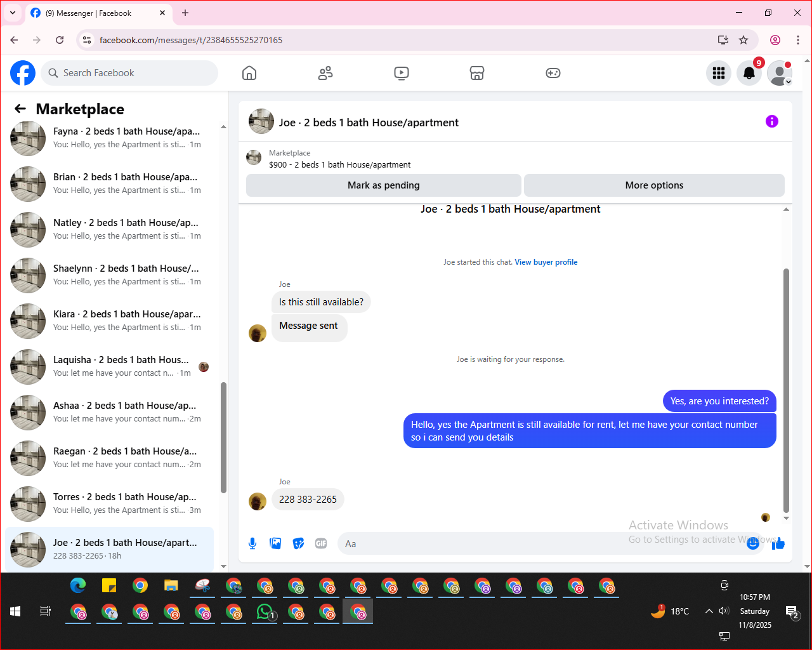The width and height of the screenshot is (812, 650).
Task: Open Microsoft Edge from the taskbar
Action: (x=78, y=585)
